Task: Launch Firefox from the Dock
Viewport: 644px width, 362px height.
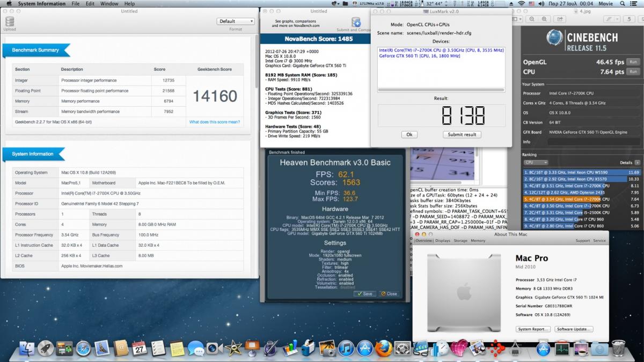Action: tap(383, 349)
